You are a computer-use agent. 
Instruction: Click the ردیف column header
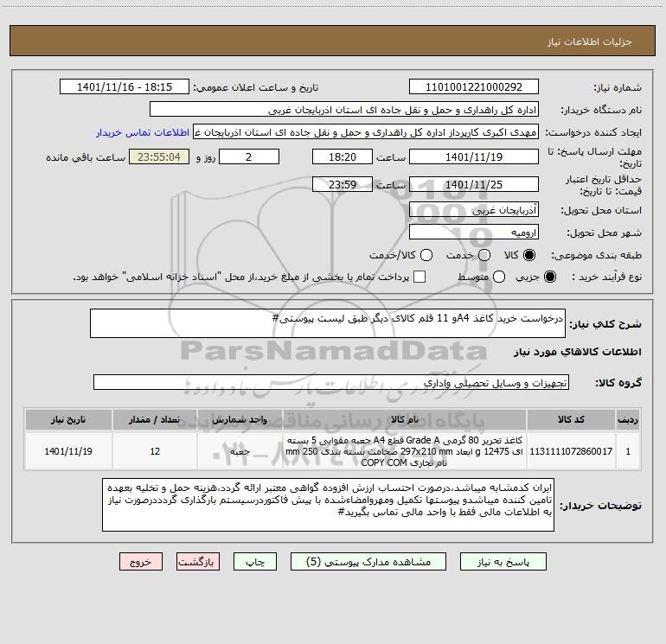[x=628, y=419]
